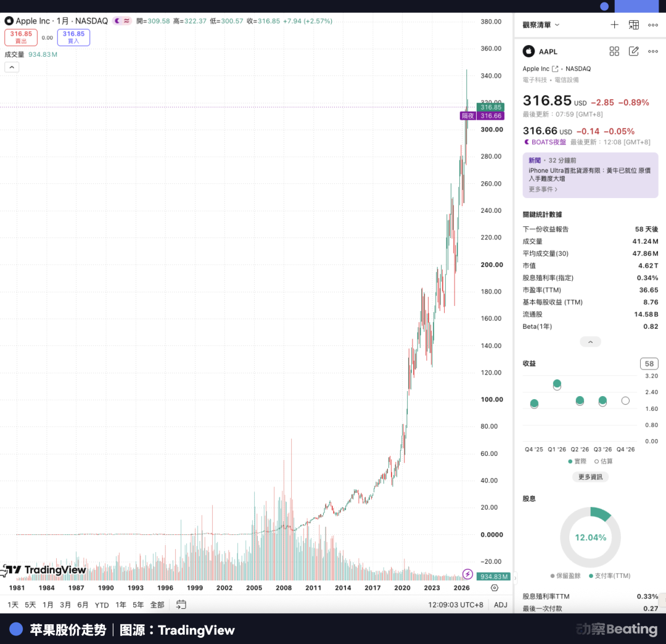Click the float shares 14.58B value

[646, 315]
